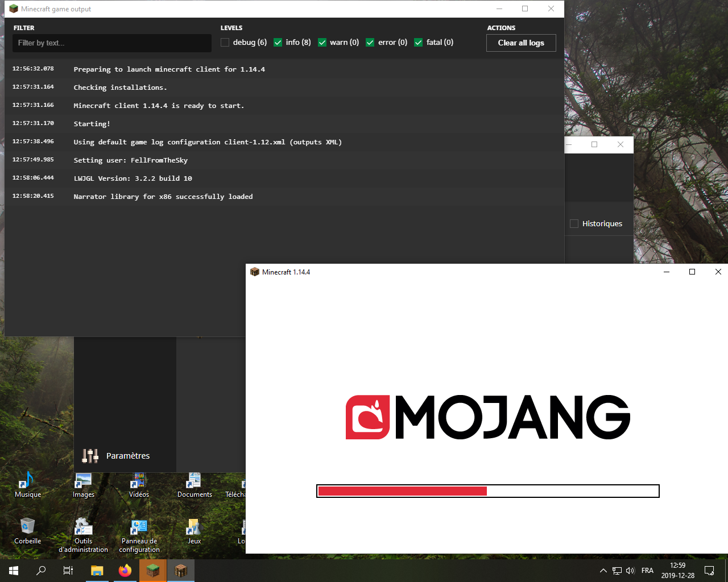
Task: Switch to Firefox on the taskbar
Action: (x=125, y=571)
